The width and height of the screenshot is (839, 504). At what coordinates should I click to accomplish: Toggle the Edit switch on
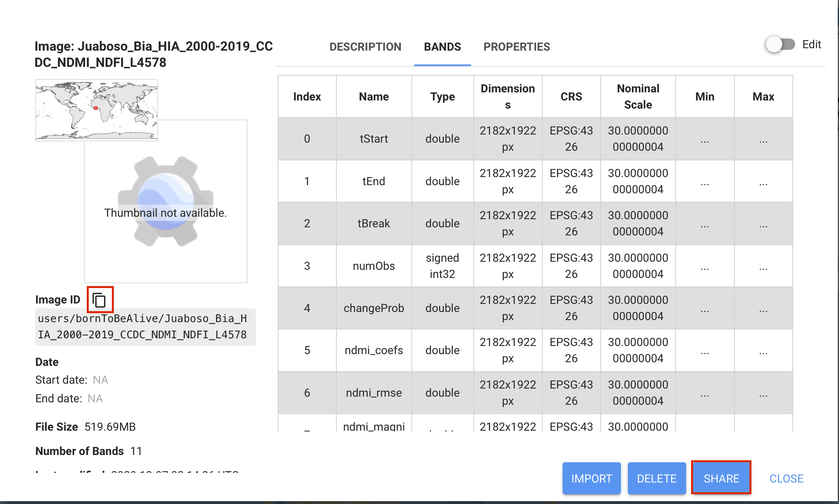(x=780, y=45)
